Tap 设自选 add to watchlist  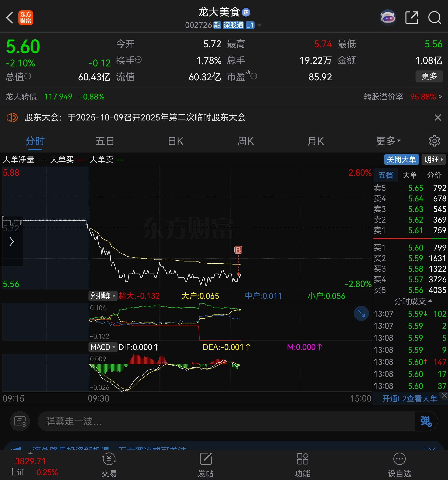point(400,465)
